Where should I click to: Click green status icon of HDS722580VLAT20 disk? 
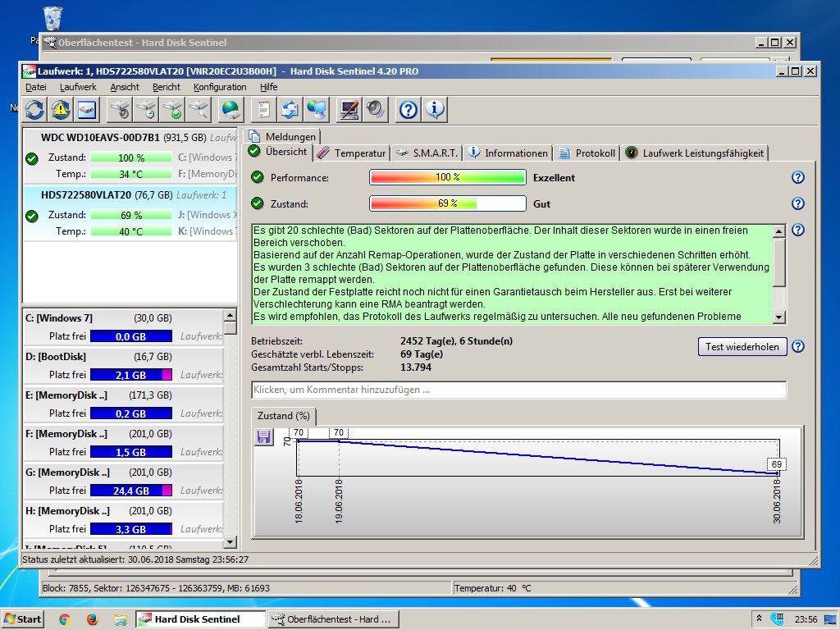click(32, 216)
